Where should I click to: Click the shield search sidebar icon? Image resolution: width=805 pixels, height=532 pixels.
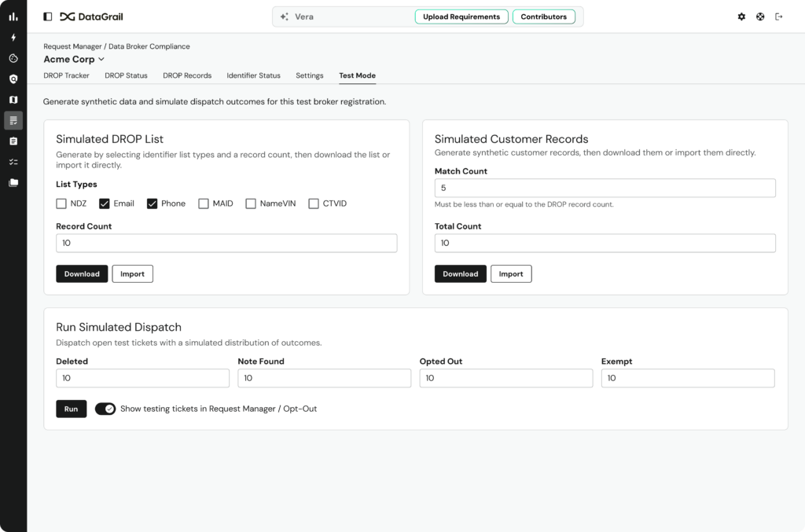(13, 79)
